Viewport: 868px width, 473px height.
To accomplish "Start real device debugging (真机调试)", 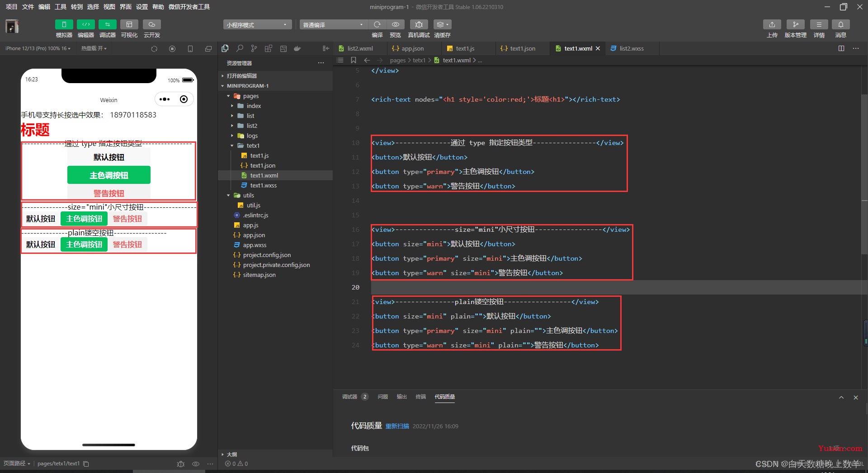I will (419, 24).
